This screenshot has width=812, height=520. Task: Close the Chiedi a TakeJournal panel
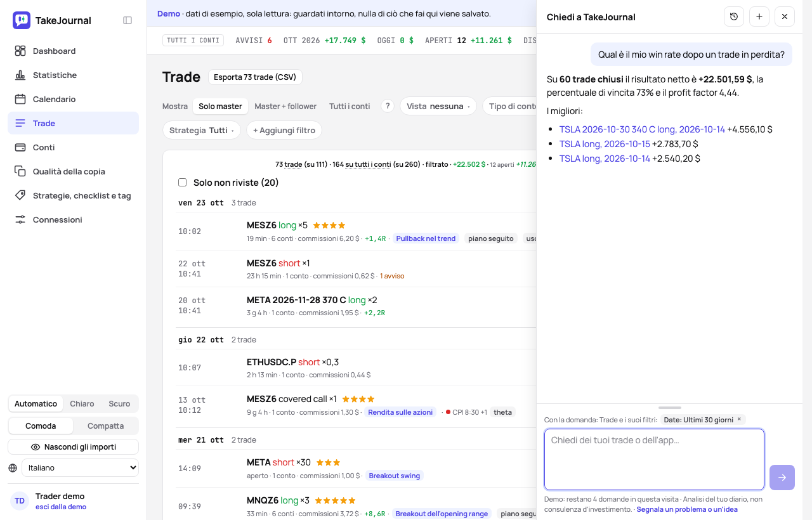coord(785,16)
